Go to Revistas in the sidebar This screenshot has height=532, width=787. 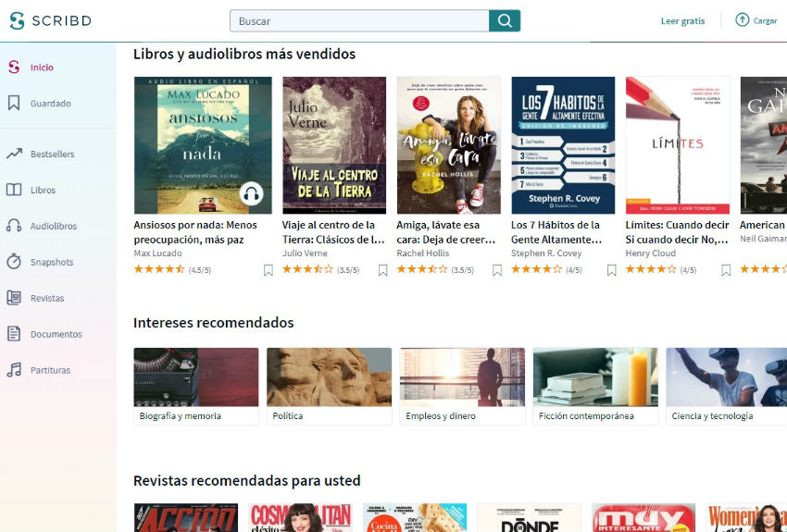coord(47,298)
